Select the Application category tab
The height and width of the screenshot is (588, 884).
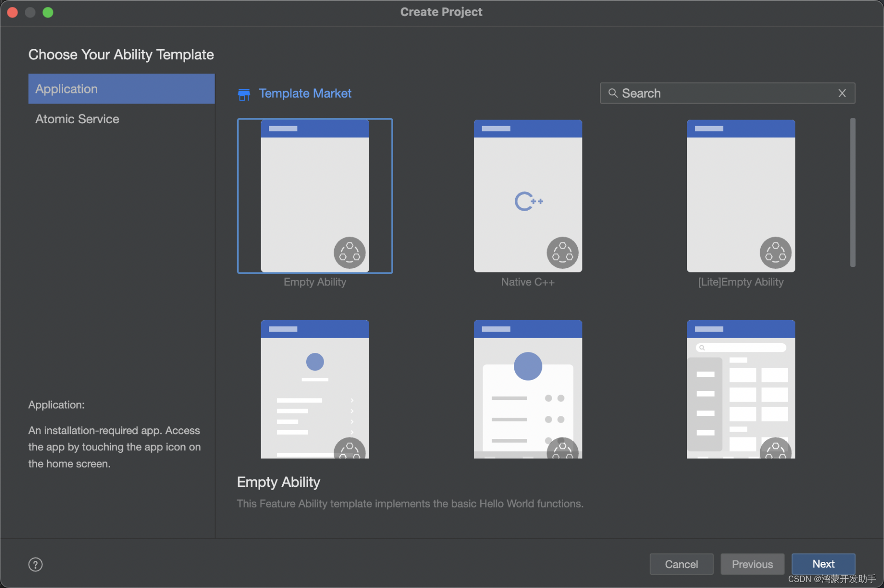point(120,88)
